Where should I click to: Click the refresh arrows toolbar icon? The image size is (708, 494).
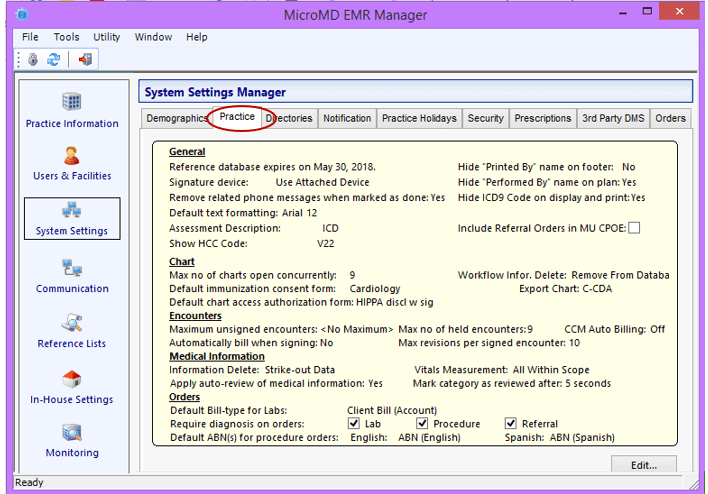point(53,59)
